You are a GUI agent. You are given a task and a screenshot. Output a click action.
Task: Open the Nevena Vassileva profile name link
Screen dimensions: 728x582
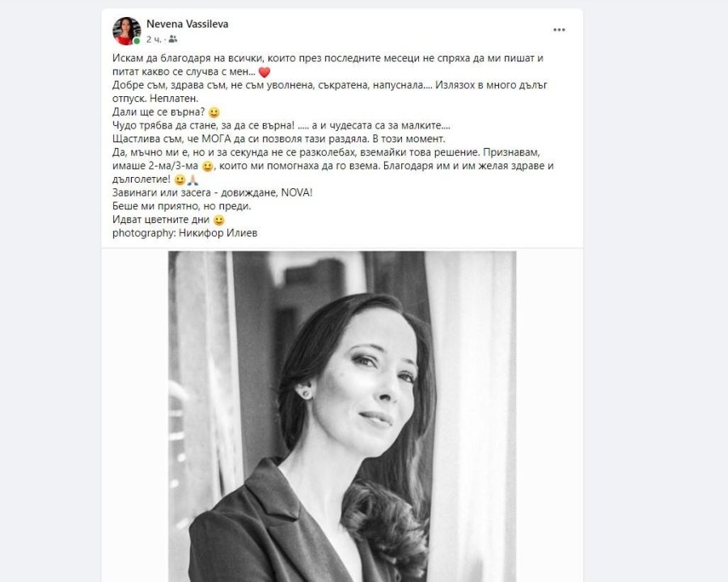[187, 24]
